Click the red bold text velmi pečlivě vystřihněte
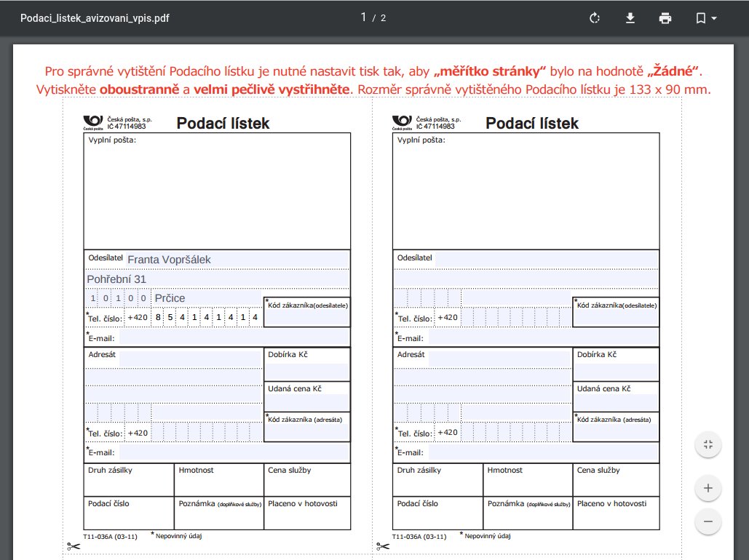Screen dimensions: 749x560 pos(272,89)
